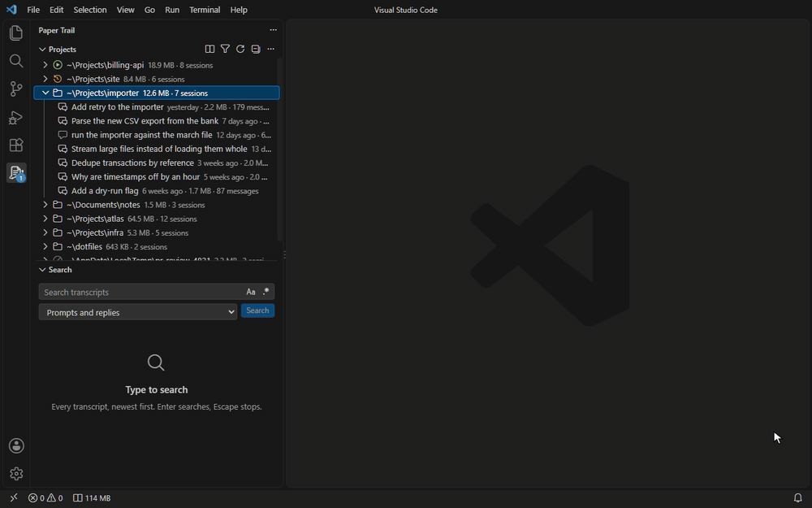Click the blue Search button

point(257,310)
